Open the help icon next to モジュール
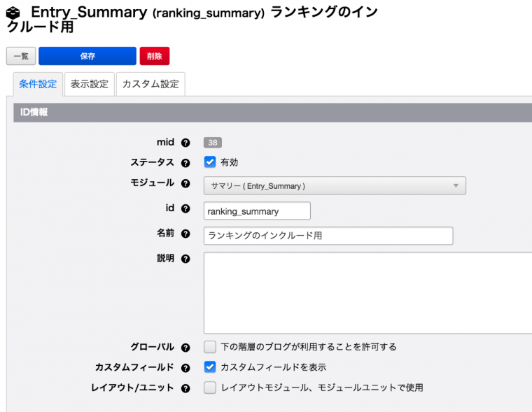 coord(185,184)
